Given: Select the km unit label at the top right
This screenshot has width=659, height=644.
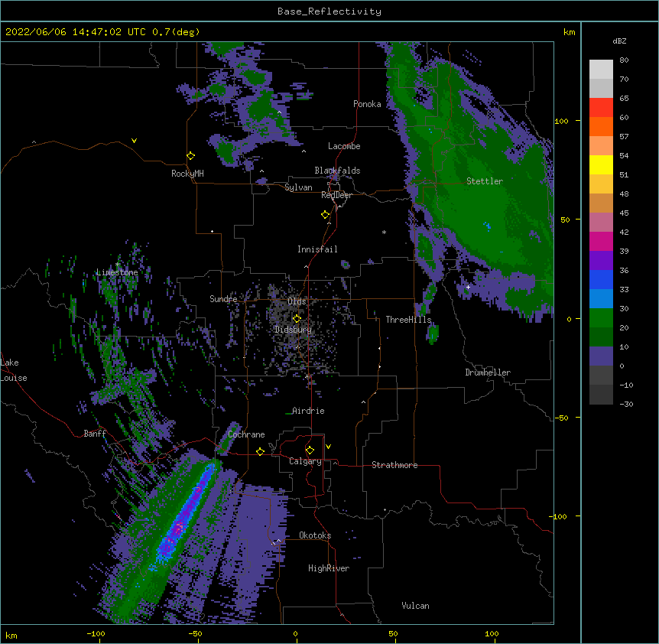Looking at the screenshot, I should [569, 32].
